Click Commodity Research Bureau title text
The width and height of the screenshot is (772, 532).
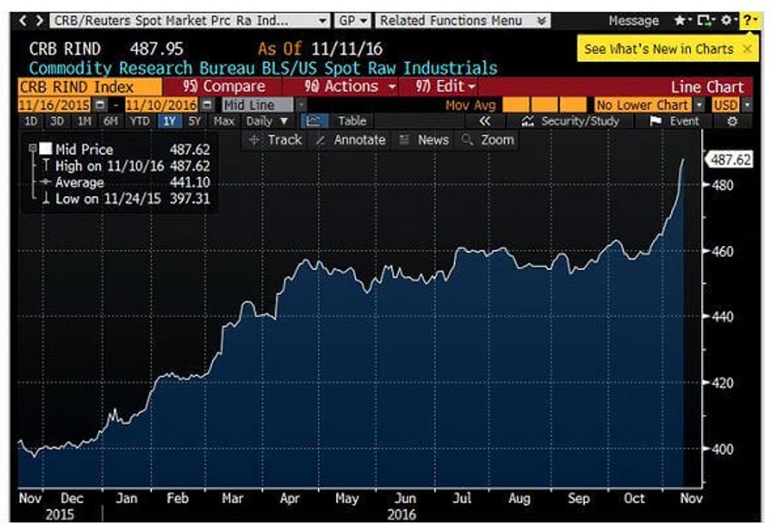pos(262,68)
